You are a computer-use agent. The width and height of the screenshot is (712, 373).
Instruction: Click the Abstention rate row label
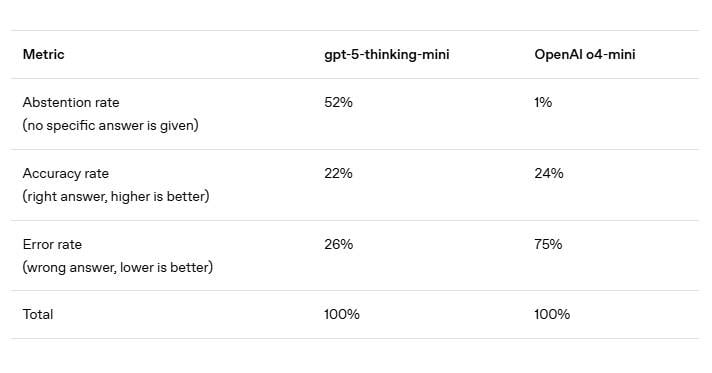click(x=71, y=102)
